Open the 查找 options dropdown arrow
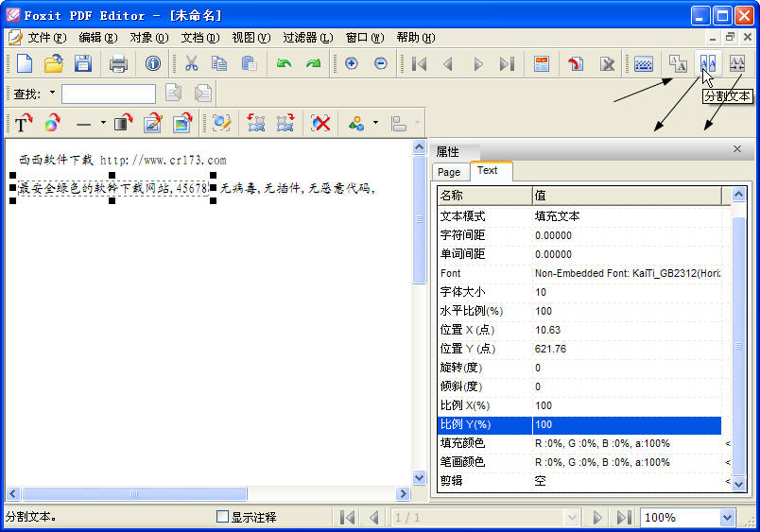 click(x=52, y=93)
